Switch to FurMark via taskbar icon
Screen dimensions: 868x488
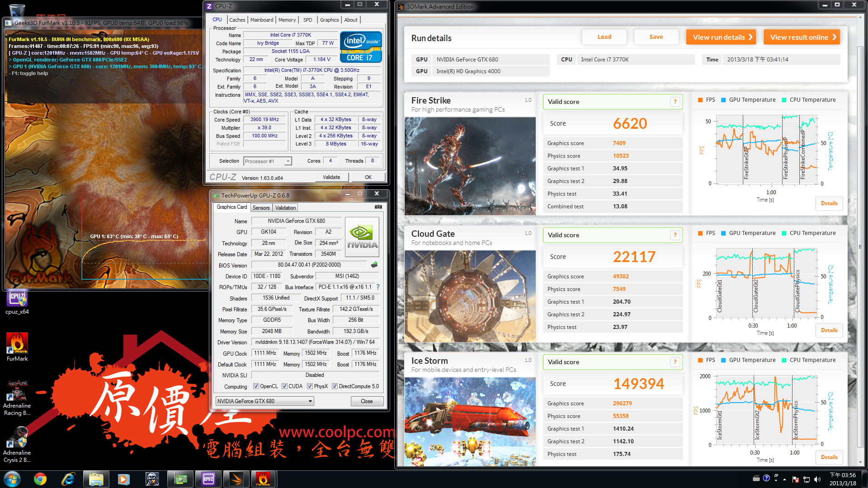pyautogui.click(x=264, y=479)
